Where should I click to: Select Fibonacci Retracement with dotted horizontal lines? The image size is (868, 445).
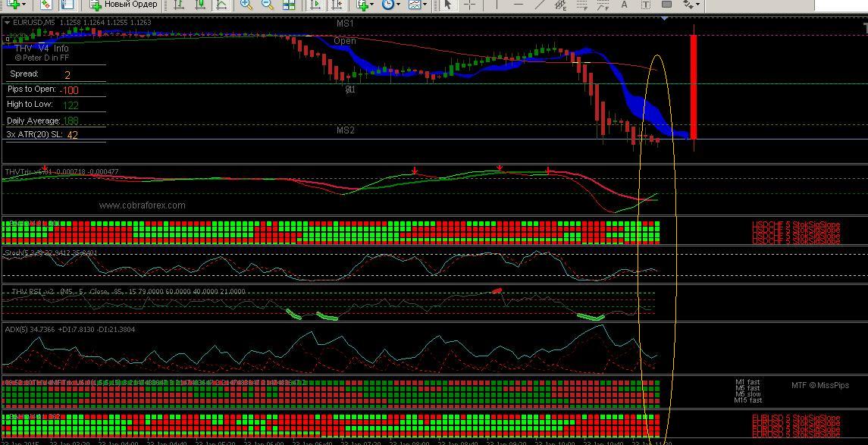point(581,5)
